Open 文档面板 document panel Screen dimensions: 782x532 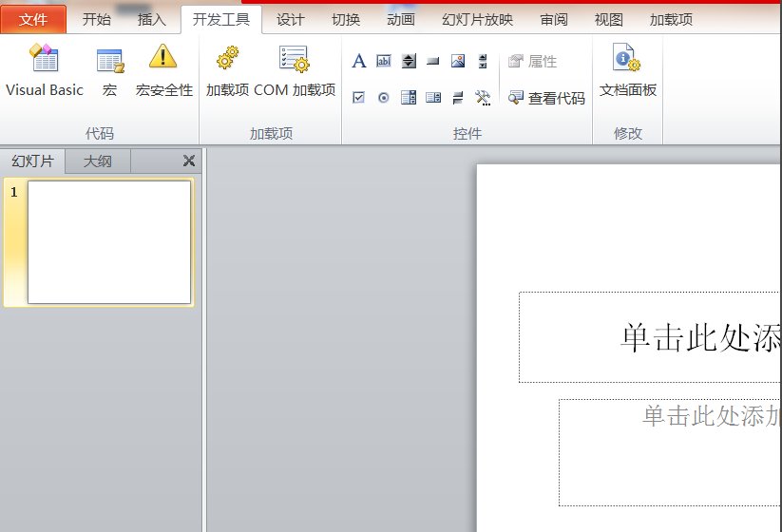pyautogui.click(x=627, y=71)
